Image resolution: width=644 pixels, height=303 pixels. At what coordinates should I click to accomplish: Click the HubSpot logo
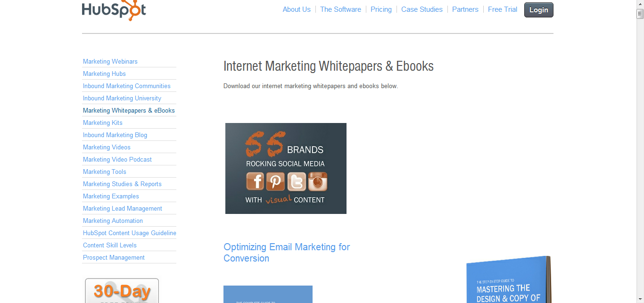tap(114, 9)
